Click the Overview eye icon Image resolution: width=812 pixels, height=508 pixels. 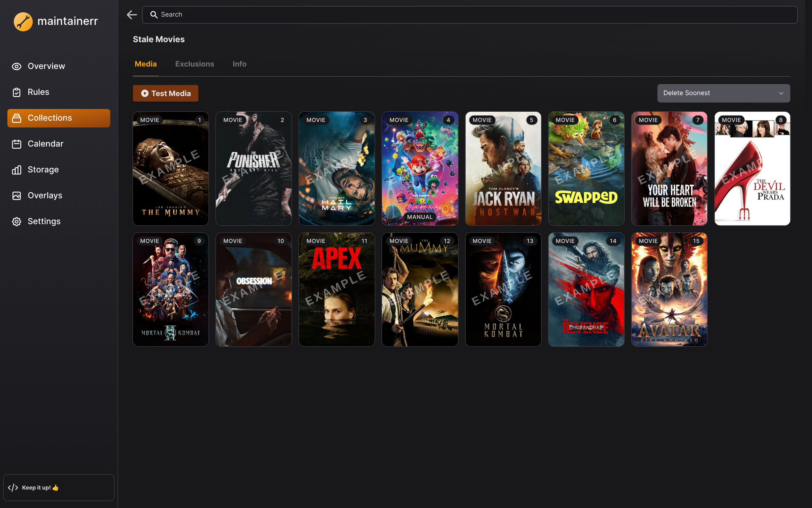[16, 66]
